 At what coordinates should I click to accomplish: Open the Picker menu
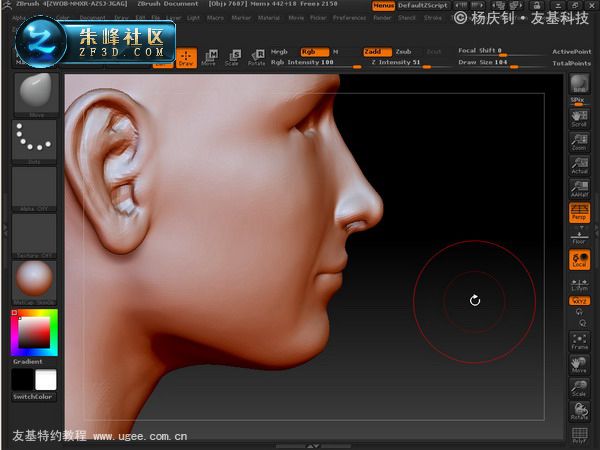point(318,18)
